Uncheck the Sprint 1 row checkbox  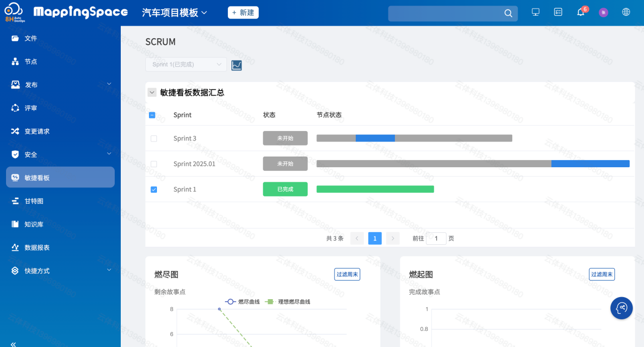pyautogui.click(x=154, y=189)
